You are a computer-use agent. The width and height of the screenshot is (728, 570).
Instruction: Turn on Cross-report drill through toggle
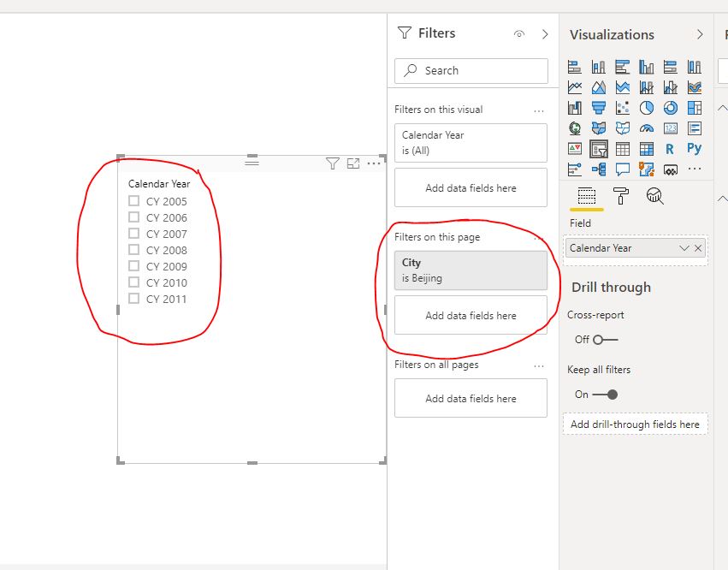click(x=606, y=340)
